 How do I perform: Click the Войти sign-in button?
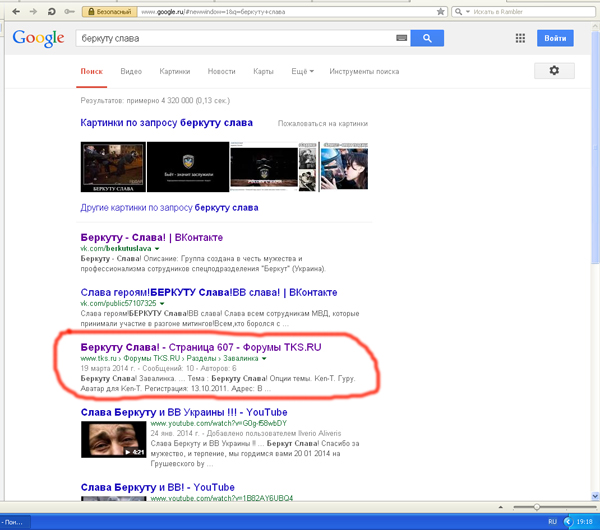[x=555, y=38]
